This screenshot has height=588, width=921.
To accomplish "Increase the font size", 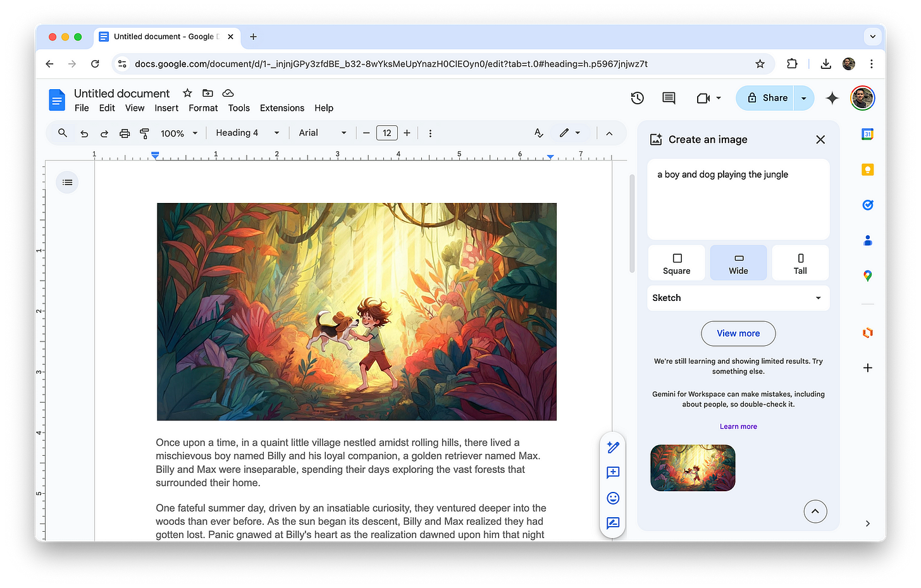I will click(407, 133).
